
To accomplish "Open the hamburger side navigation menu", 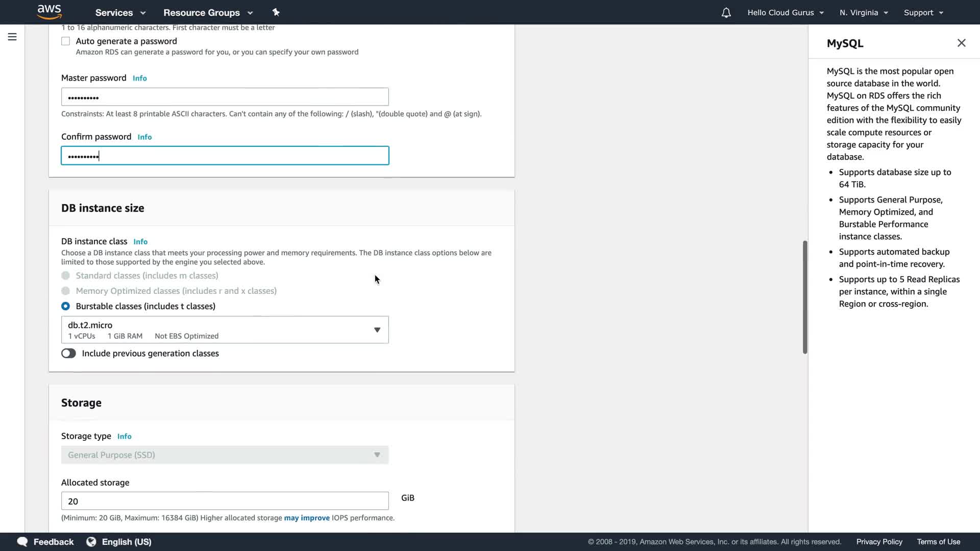I will 12,37.
